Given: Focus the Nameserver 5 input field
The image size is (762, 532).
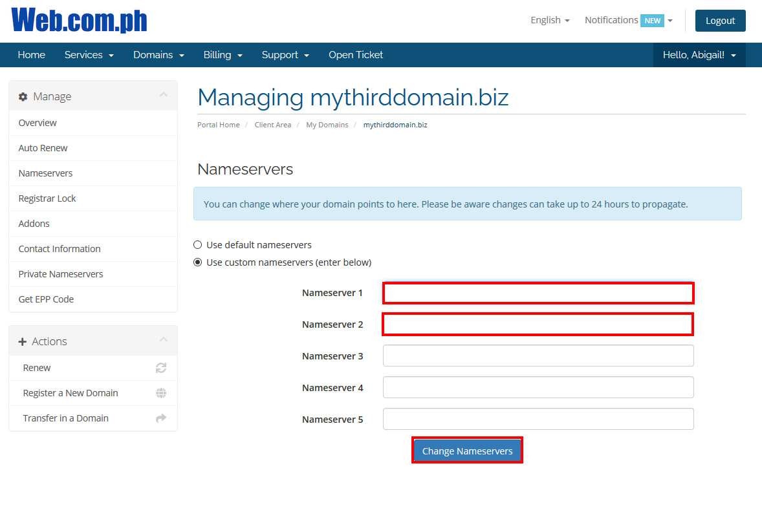Looking at the screenshot, I should (538, 419).
